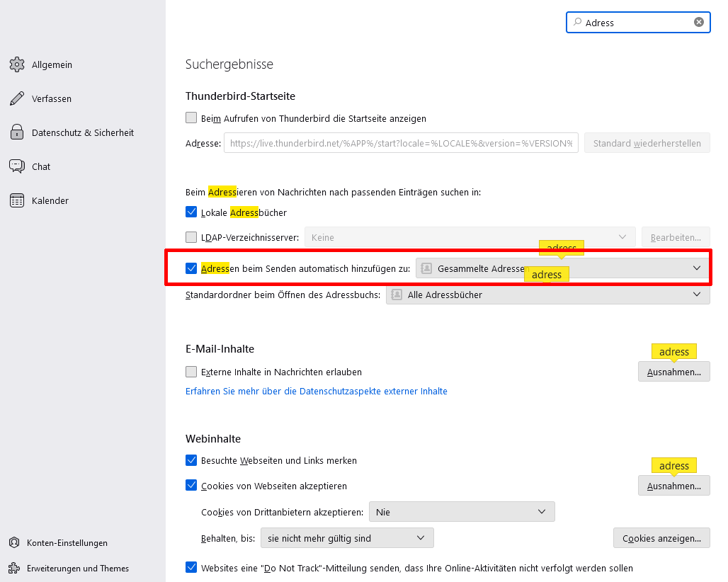Open Cookies von Drittanbietern dropdown set to Nie

(462, 512)
